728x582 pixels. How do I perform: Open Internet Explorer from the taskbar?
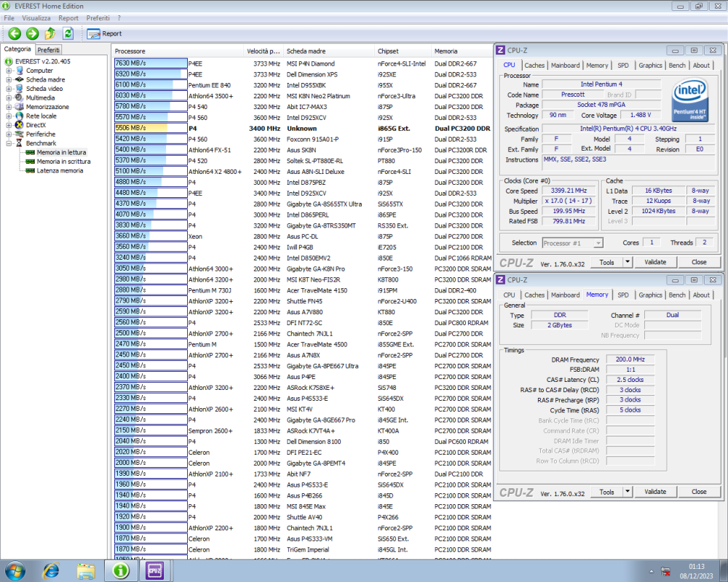(x=51, y=571)
